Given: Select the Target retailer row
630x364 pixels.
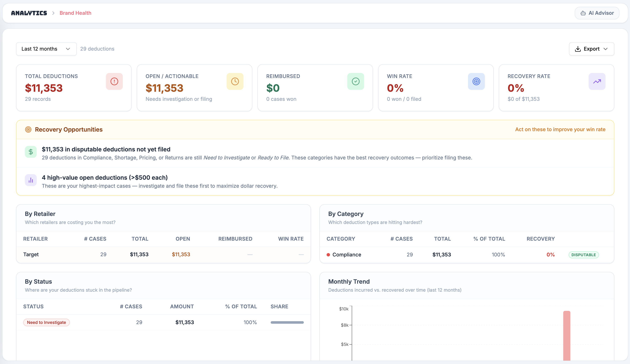Looking at the screenshot, I should (164, 254).
